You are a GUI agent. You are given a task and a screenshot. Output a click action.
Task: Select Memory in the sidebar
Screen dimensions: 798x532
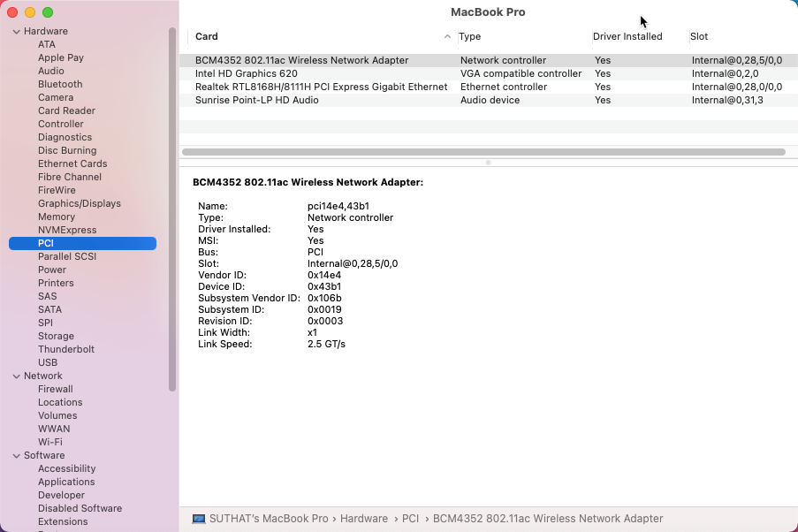point(57,217)
